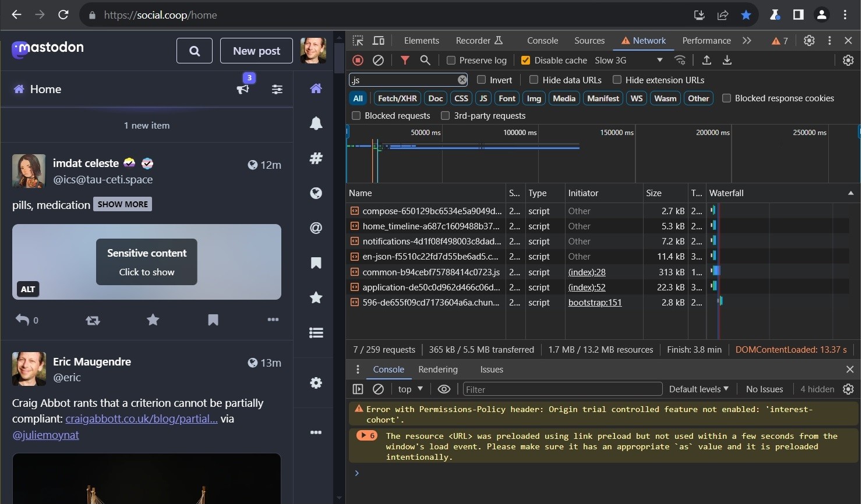Open the Explore hashtag icon in sidebar
The width and height of the screenshot is (862, 504).
316,158
